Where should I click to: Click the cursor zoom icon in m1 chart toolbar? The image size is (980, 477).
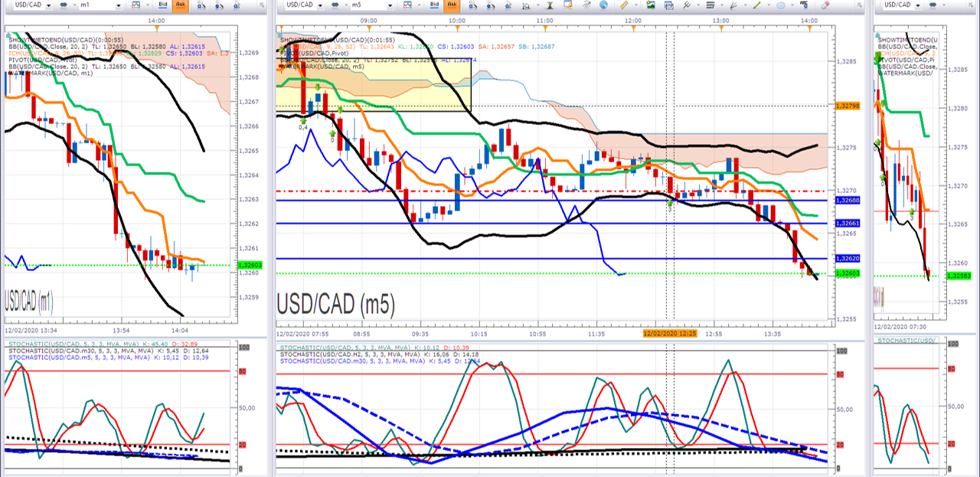point(237,5)
